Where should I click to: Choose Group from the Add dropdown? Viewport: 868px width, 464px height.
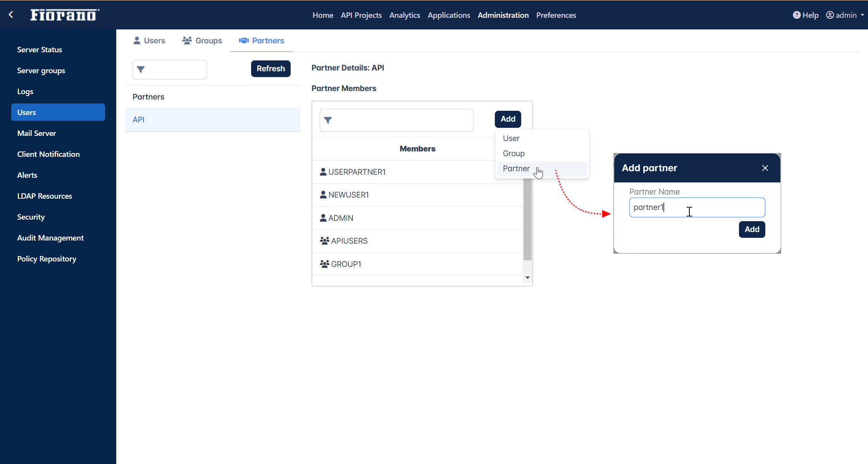[x=542, y=153]
